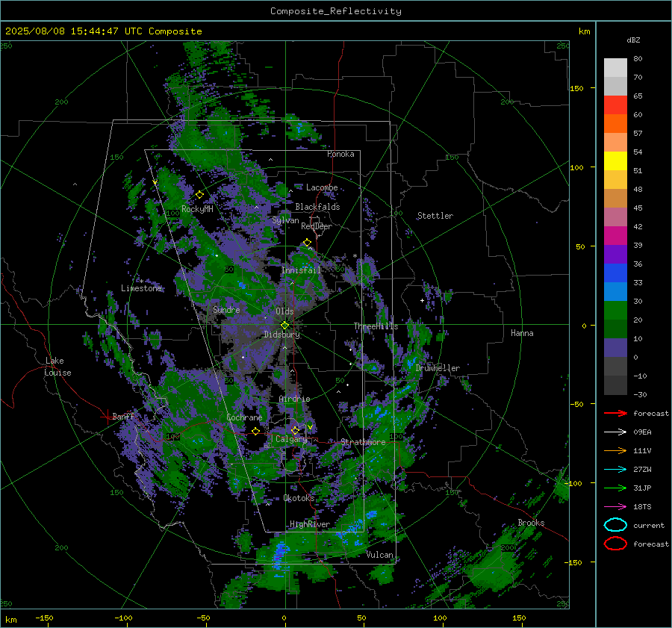Screen dimensions: 672x628
Task: Select the yellow diamond marker near RockyMH
Action: 199,195
